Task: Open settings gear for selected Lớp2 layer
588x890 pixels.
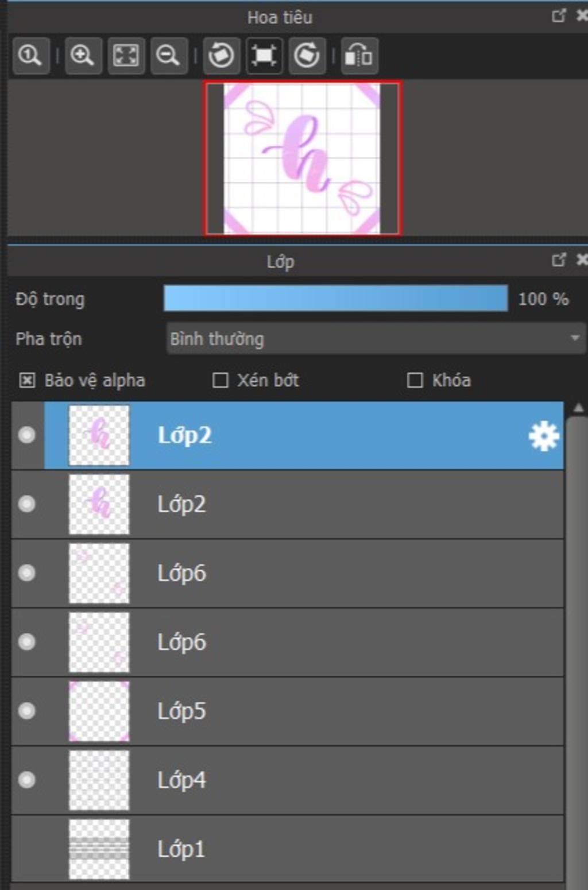Action: (543, 436)
